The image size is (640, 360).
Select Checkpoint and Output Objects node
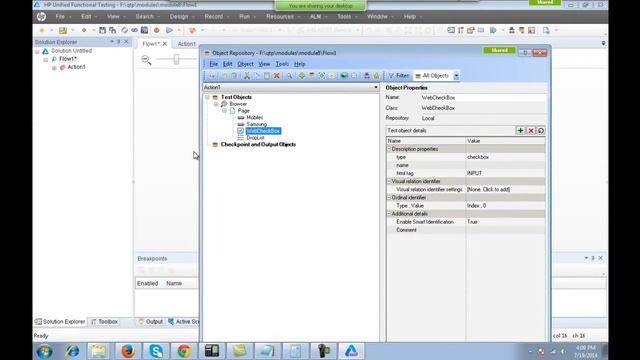point(258,144)
